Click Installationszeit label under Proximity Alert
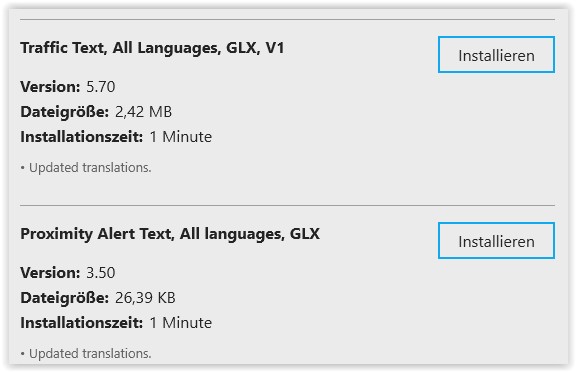Image resolution: width=576 pixels, height=372 pixels. point(82,323)
